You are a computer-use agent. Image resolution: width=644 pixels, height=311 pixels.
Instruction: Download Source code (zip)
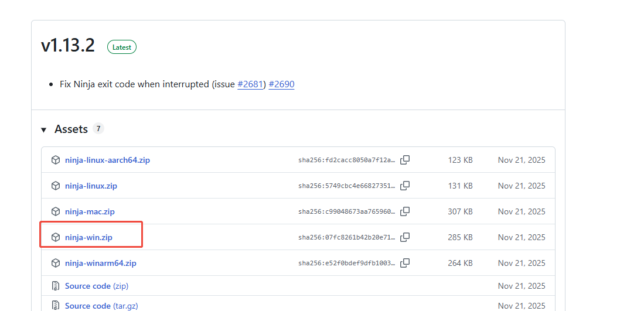[97, 286]
